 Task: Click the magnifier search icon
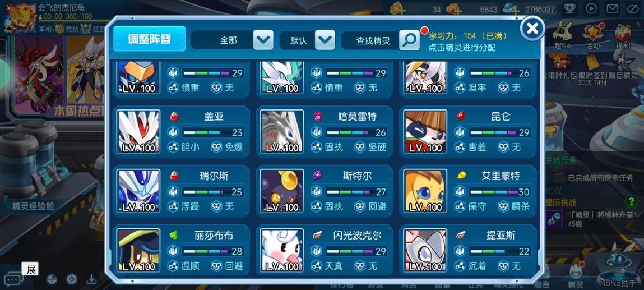point(410,40)
